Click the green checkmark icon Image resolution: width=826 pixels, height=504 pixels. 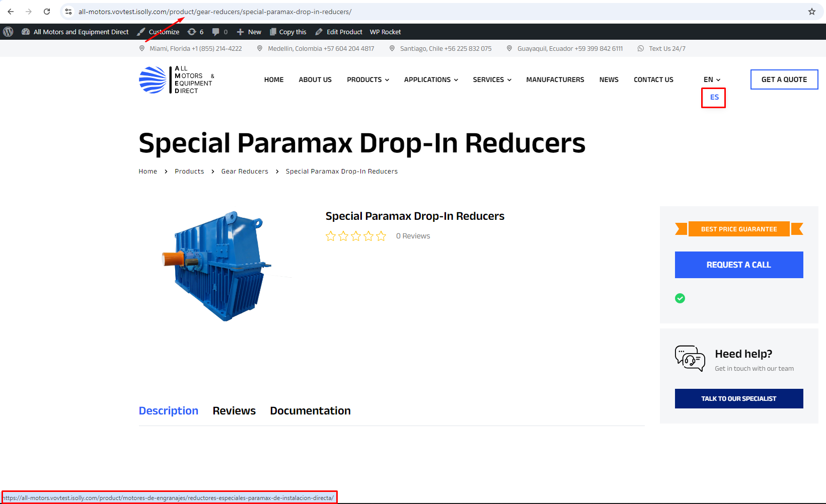(680, 298)
